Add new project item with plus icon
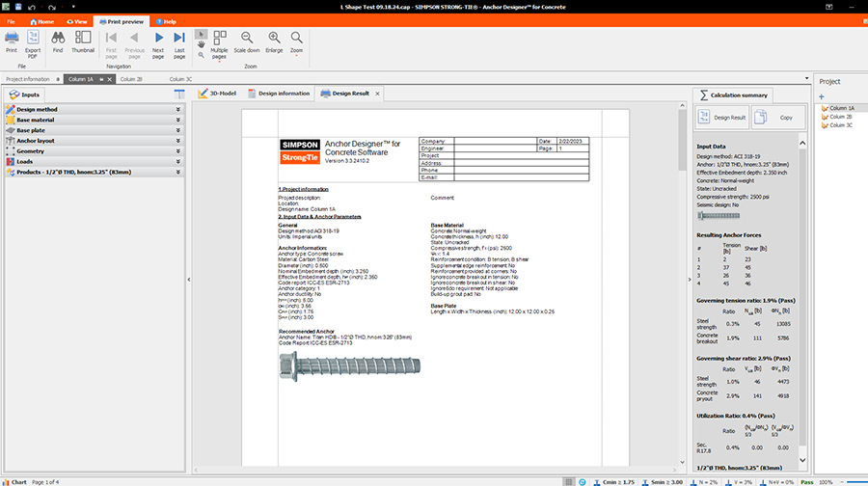 (822, 96)
